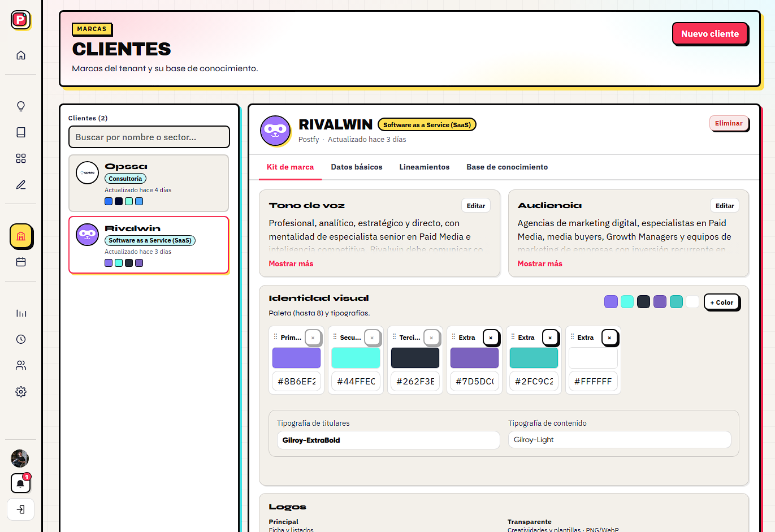775x532 pixels.
Task: Grab the white Extra color drag handle
Action: [573, 337]
